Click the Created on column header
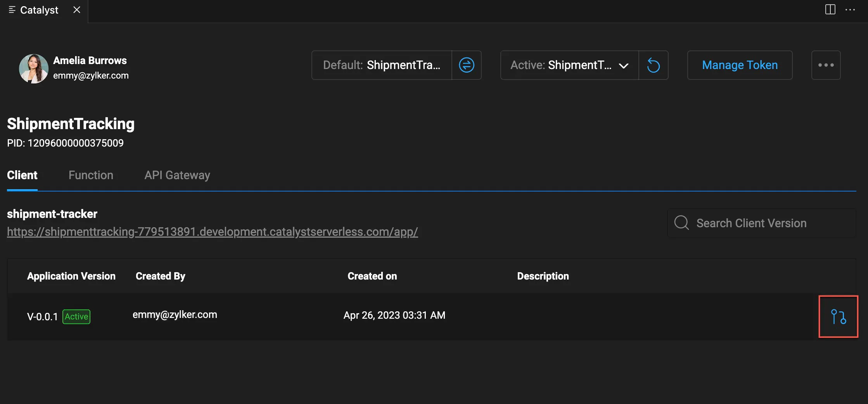 point(372,276)
